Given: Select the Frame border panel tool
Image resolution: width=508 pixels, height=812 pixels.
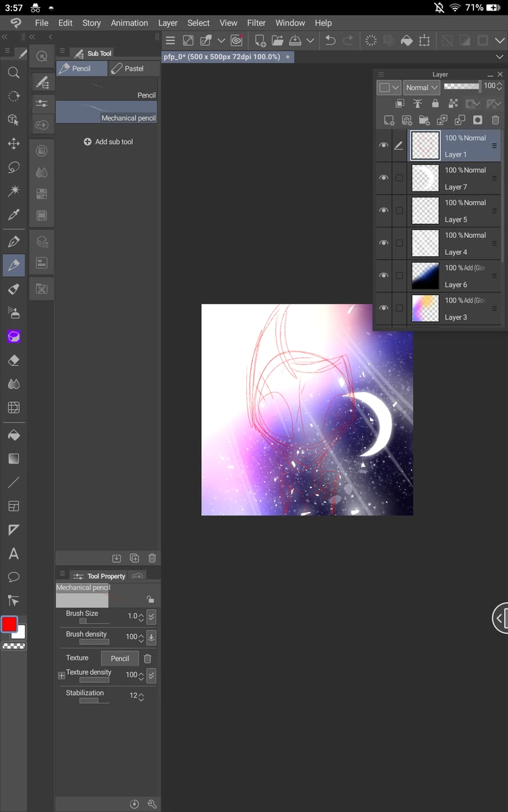Looking at the screenshot, I should click(13, 506).
